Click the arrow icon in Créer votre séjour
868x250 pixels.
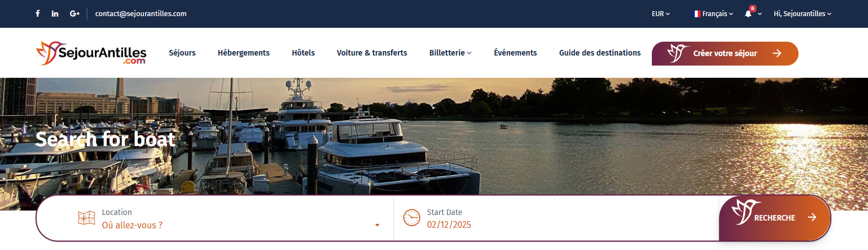point(777,53)
